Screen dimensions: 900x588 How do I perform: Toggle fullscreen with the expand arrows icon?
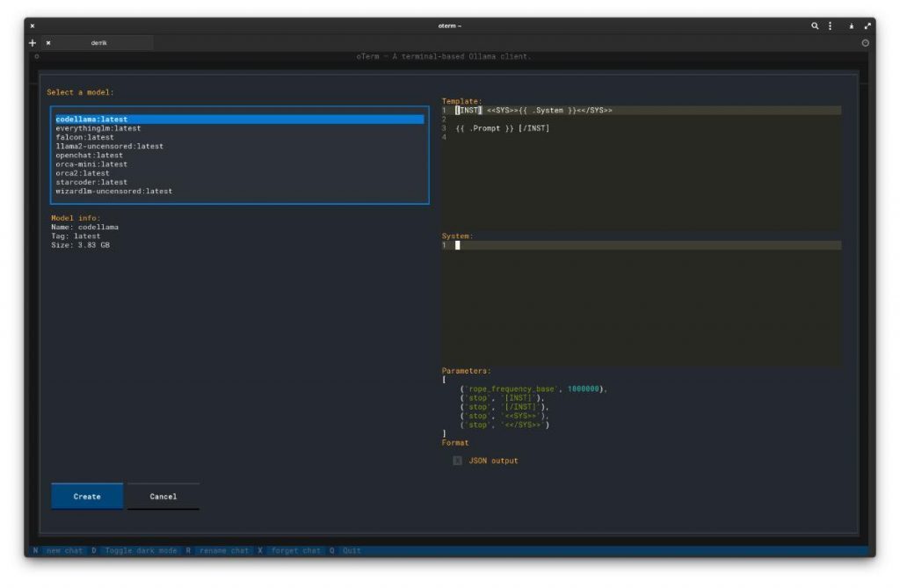868,25
